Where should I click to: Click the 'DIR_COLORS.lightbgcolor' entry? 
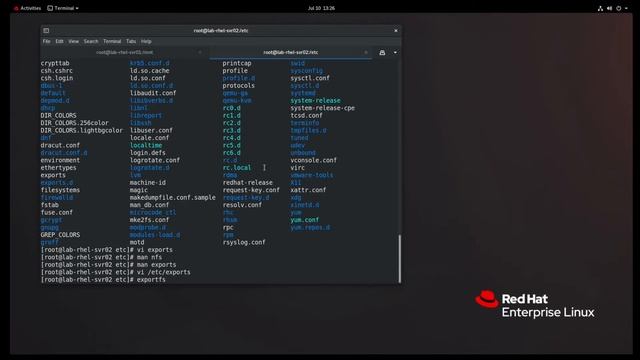coord(82,131)
